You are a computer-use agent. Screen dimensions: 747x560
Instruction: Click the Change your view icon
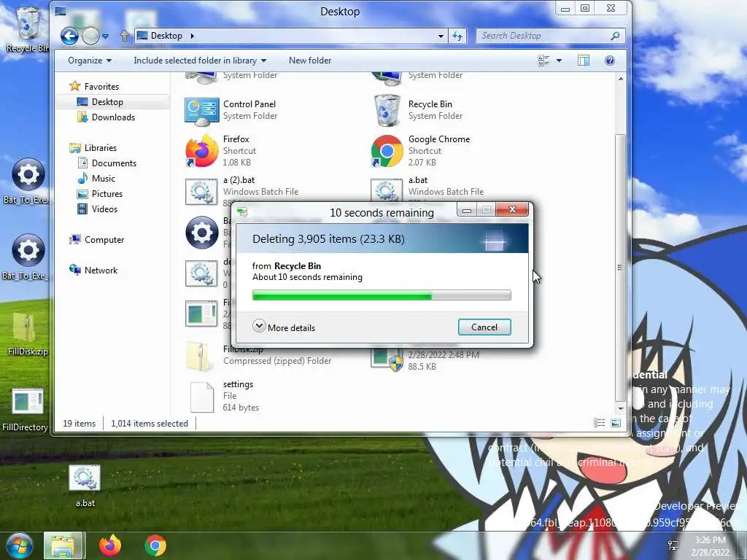coord(543,61)
